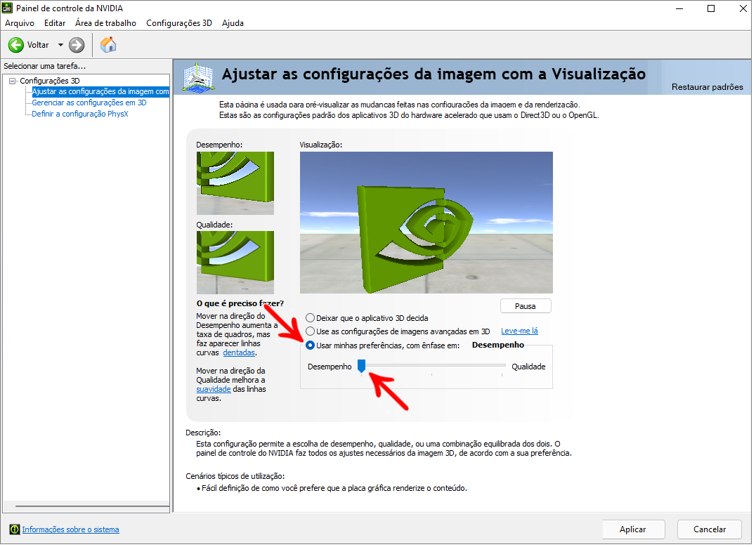Screen dimensions: 756x547
Task: Select 'Usar minhas preferências' radio button
Action: click(310, 345)
